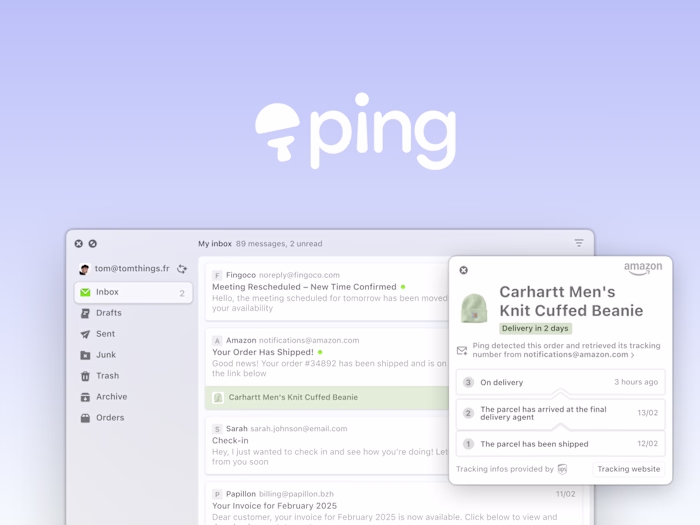Select the arrived at final delivery agent step
Image resolution: width=700 pixels, height=525 pixels.
[x=560, y=413]
